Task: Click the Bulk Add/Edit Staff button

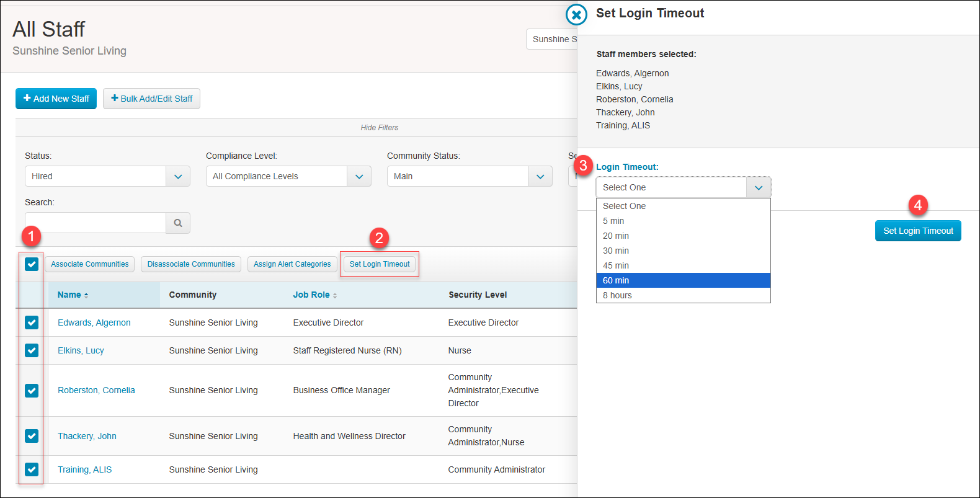Action: click(x=151, y=99)
